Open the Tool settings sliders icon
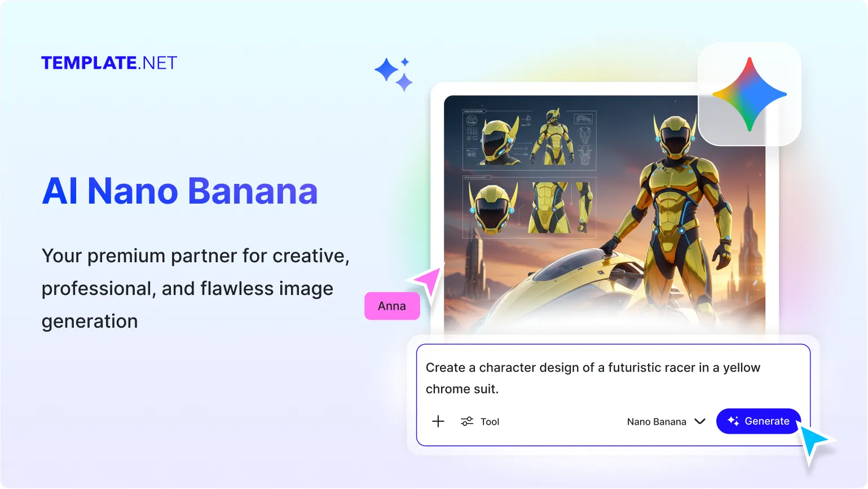The image size is (868, 489). pyautogui.click(x=466, y=421)
